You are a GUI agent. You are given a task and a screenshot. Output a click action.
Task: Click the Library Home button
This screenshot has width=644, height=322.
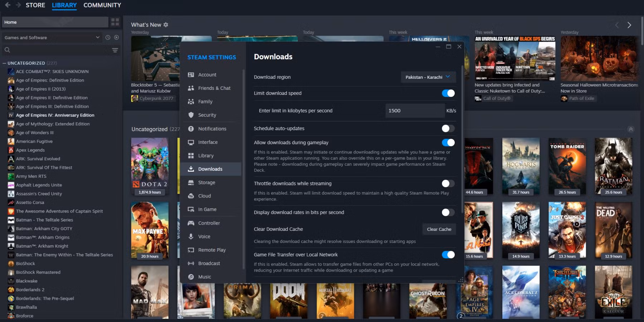[55, 22]
